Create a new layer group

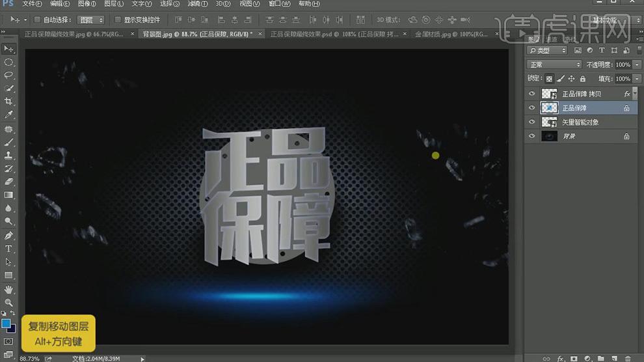click(601, 358)
